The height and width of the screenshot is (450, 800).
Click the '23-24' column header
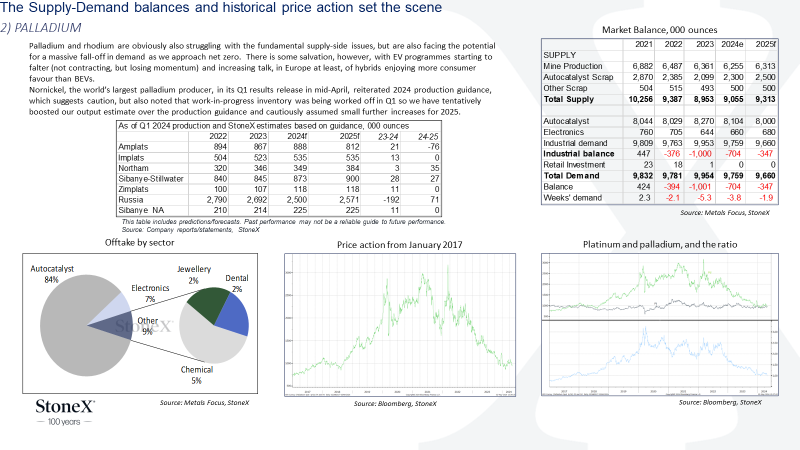pyautogui.click(x=388, y=136)
